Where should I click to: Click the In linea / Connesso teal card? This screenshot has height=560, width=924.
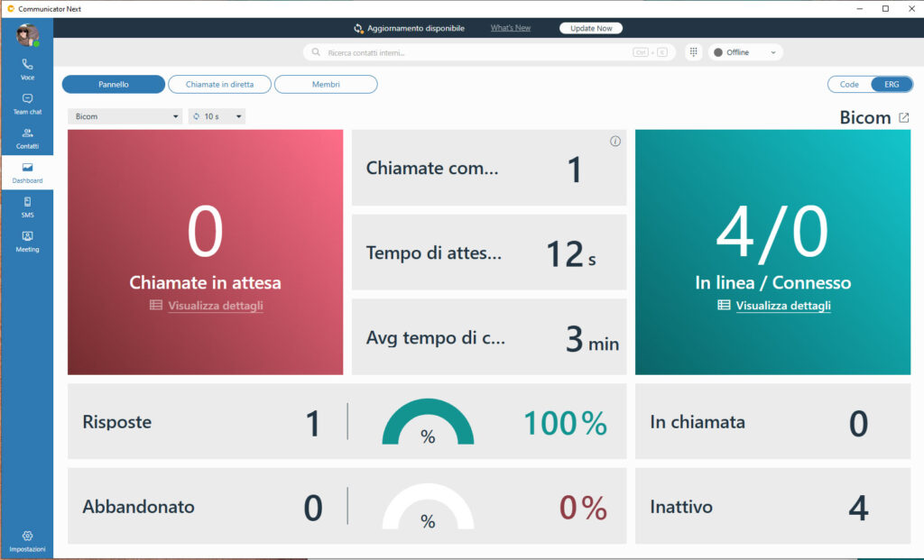(772, 252)
